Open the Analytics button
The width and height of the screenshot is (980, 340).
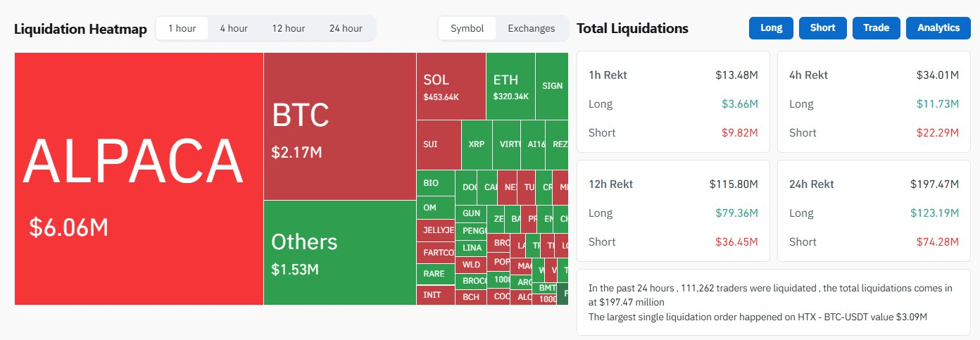pyautogui.click(x=938, y=28)
